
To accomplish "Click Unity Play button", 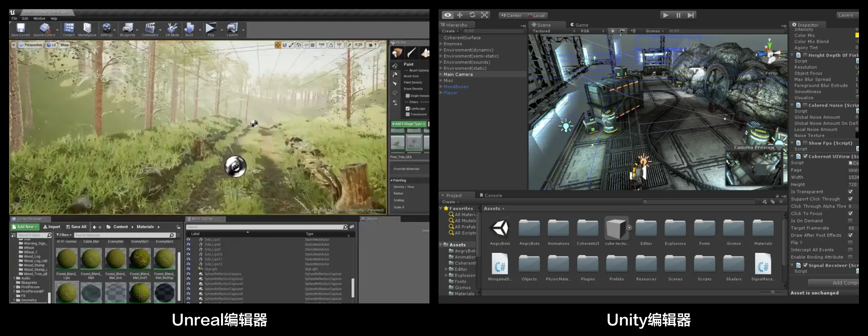I will pyautogui.click(x=665, y=15).
